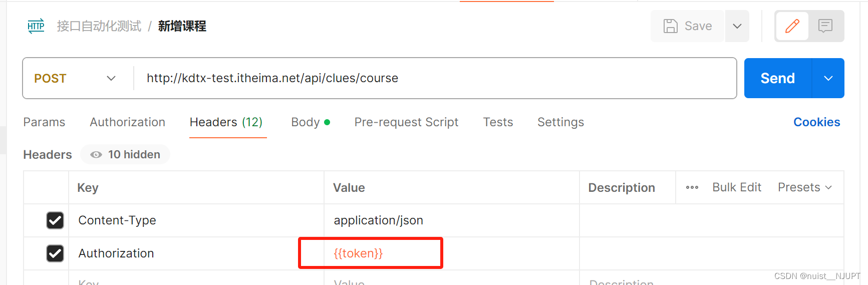Click Bulk Edit for headers
868x285 pixels.
tap(736, 187)
